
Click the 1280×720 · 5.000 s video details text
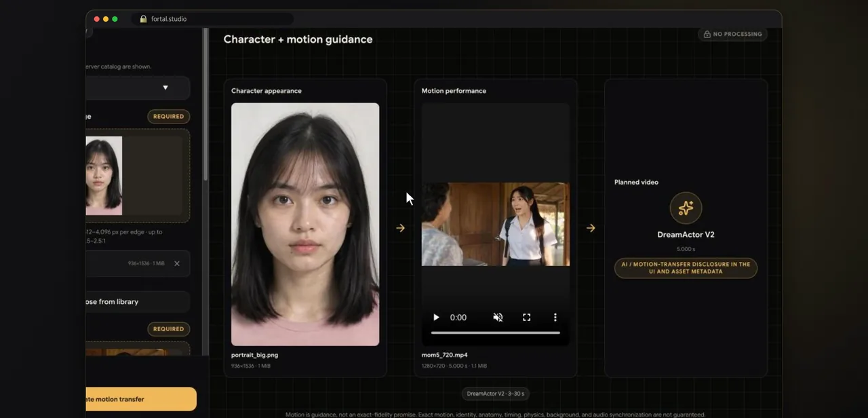pyautogui.click(x=454, y=366)
